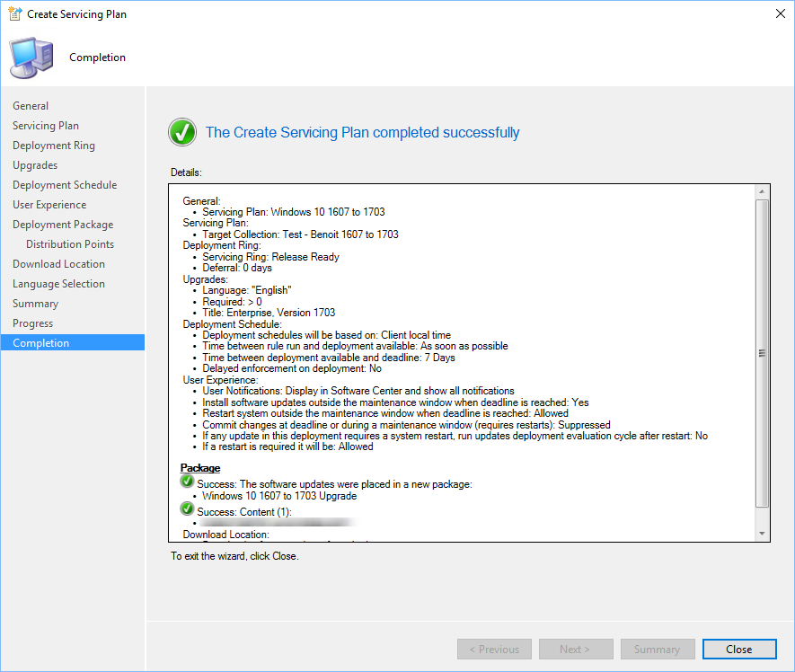Click 'Title: Enterprise, Version 1703' line
Screen dimensions: 795x672
(x=269, y=313)
